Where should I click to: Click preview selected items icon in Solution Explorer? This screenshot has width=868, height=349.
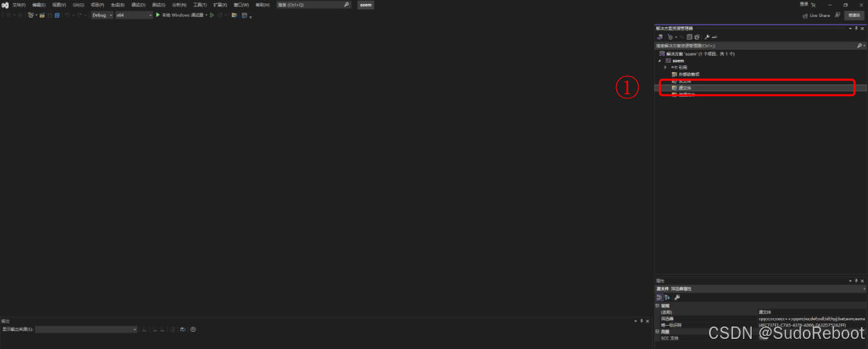pos(715,36)
